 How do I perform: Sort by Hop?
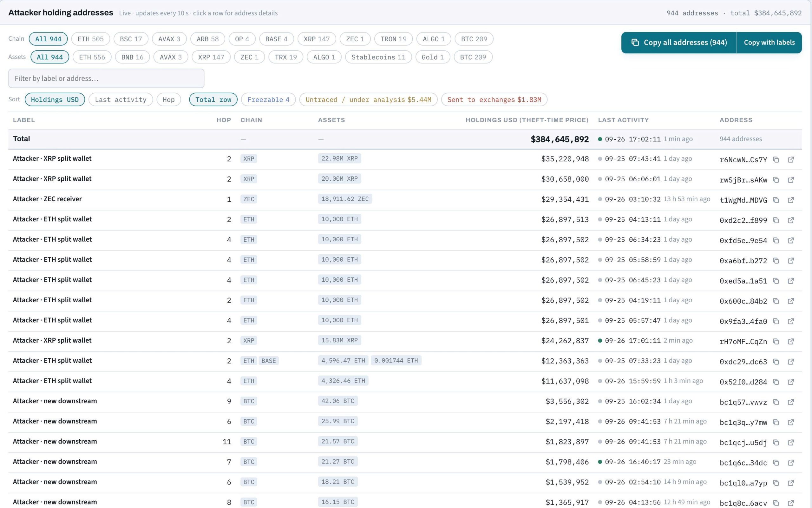pos(168,99)
